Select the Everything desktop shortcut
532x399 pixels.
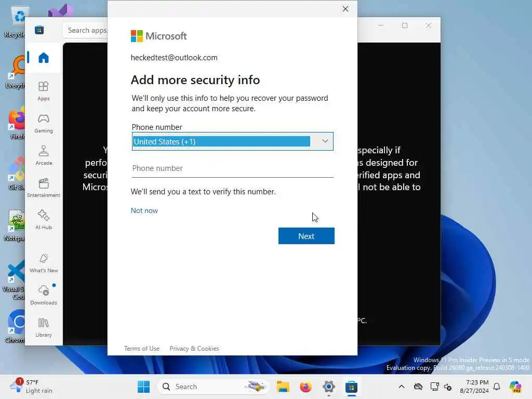click(15, 72)
